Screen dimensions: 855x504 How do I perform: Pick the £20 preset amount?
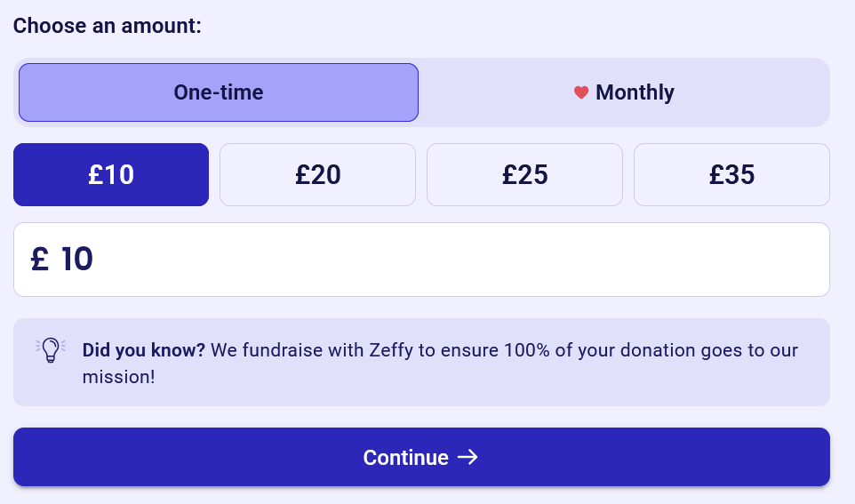tap(317, 174)
